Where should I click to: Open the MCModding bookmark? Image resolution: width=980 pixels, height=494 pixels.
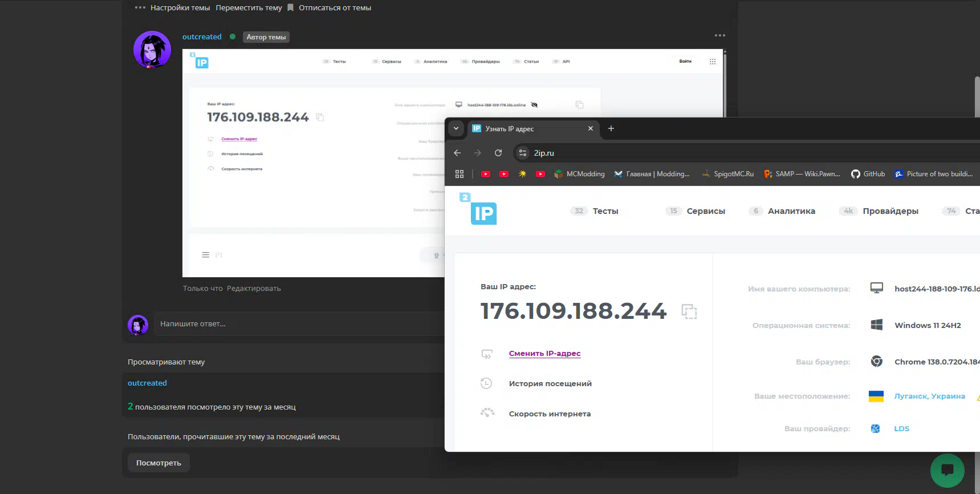pyautogui.click(x=579, y=174)
